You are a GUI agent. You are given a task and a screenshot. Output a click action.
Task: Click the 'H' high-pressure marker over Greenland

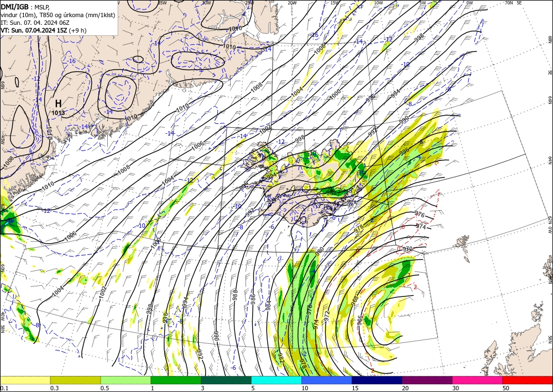58,103
